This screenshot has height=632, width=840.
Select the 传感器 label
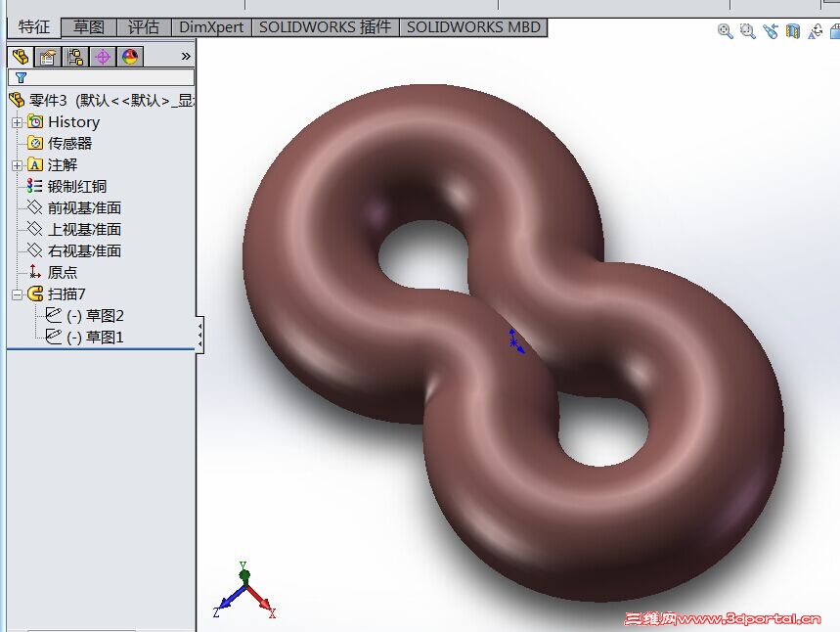pos(69,143)
